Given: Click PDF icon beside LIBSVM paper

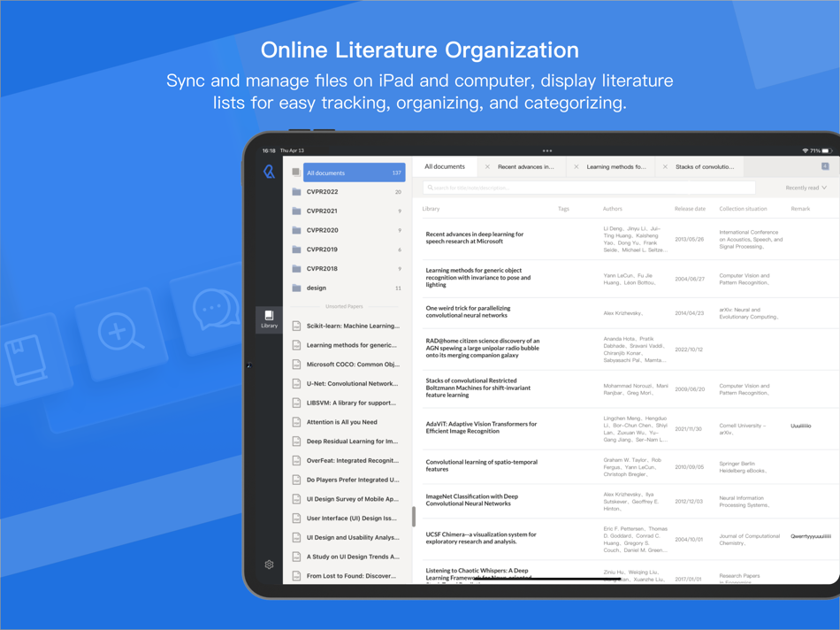Looking at the screenshot, I should point(296,403).
